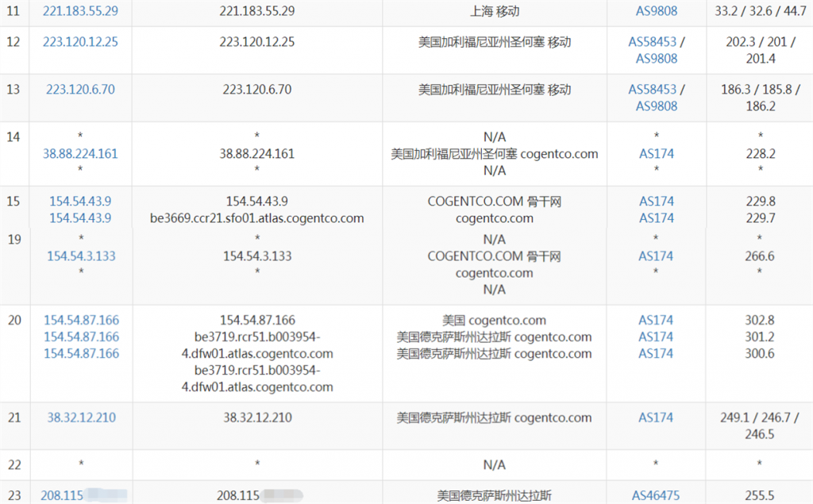The image size is (813, 504).
Task: Select the plain-text 154.54.87.166 hostname in hop 20
Action: click(x=258, y=321)
